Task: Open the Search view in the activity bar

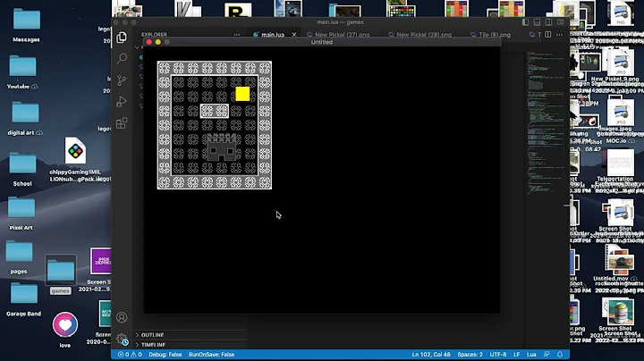Action: [122, 59]
